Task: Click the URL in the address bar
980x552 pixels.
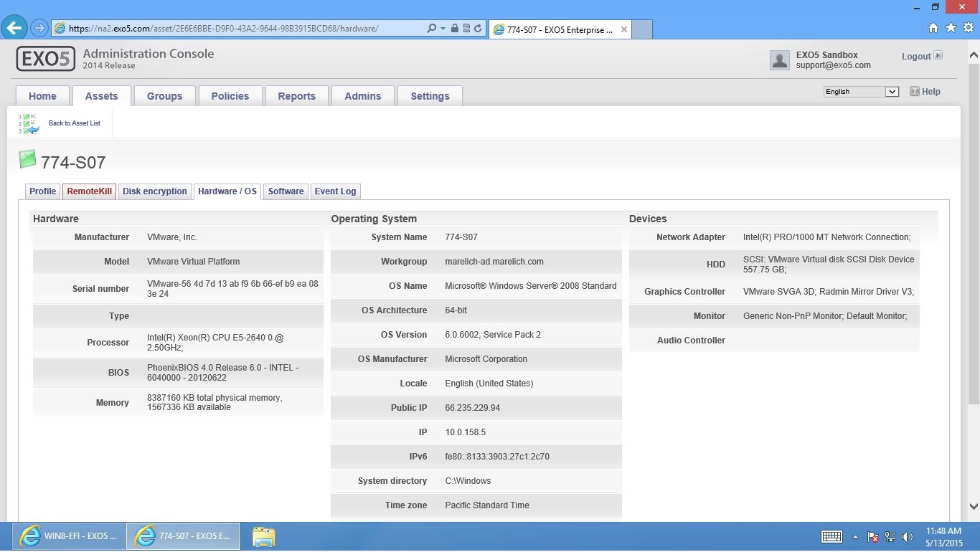Action: 223,29
